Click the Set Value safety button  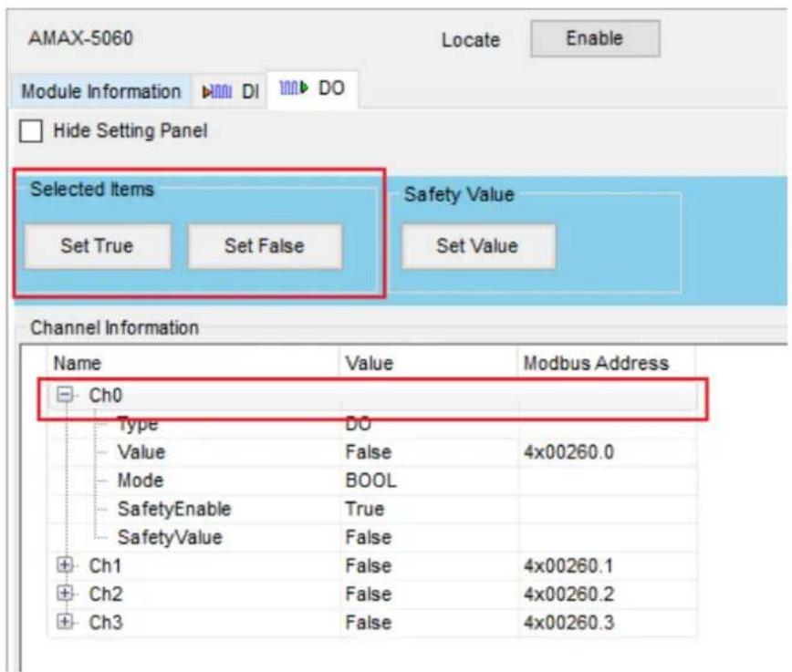478,246
